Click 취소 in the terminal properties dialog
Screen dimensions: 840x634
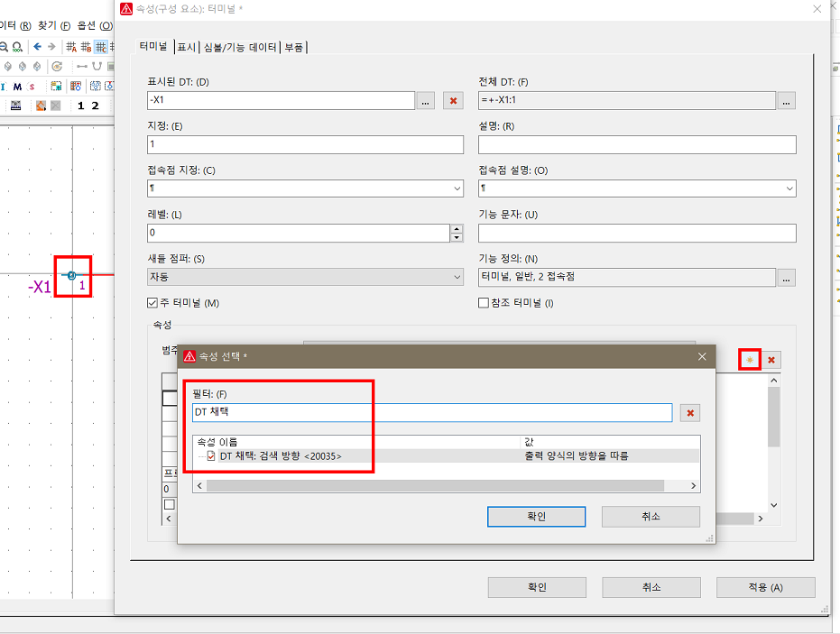[x=651, y=587]
